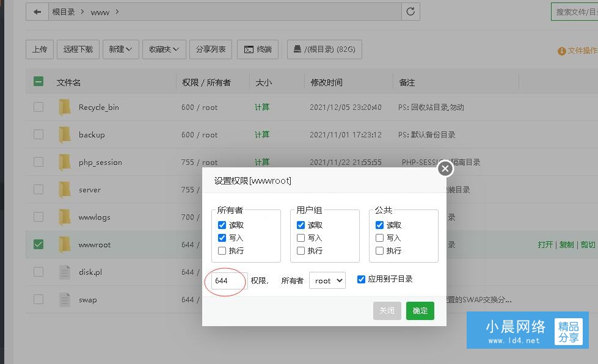Sort by 大小 column header
The image size is (598, 364).
[x=263, y=82]
